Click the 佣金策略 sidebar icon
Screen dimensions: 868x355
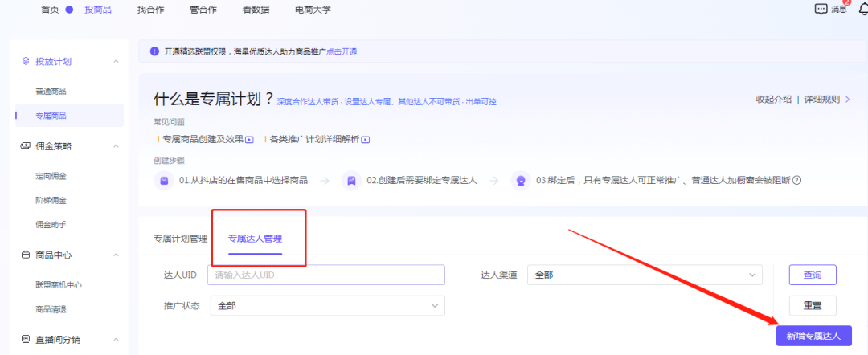26,145
